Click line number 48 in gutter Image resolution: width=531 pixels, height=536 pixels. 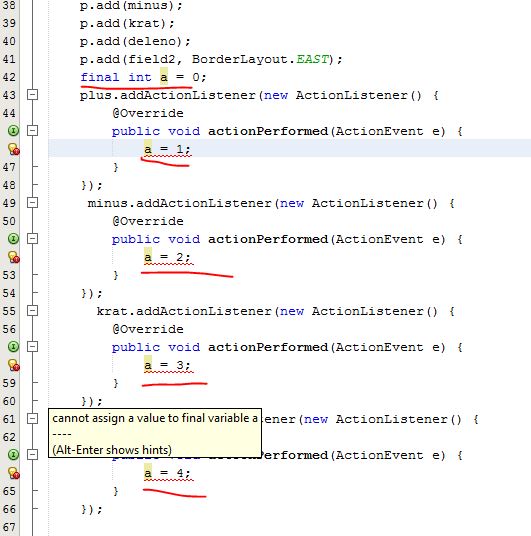9,185
